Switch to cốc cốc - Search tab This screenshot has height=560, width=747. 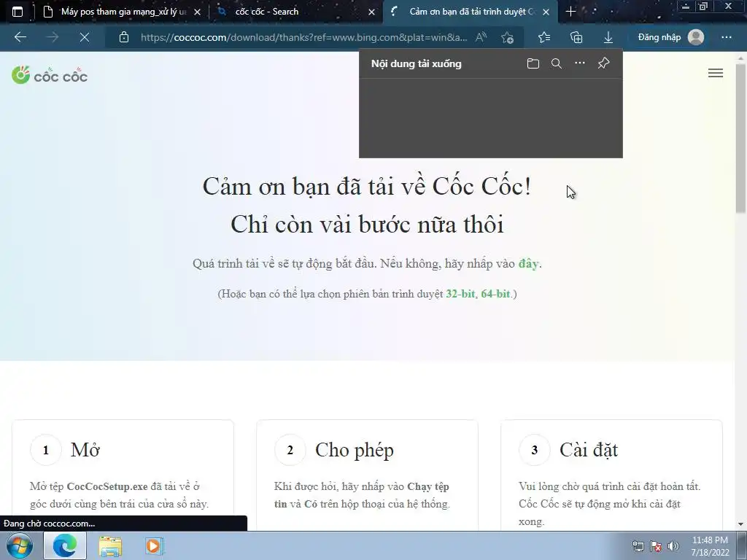[267, 12]
